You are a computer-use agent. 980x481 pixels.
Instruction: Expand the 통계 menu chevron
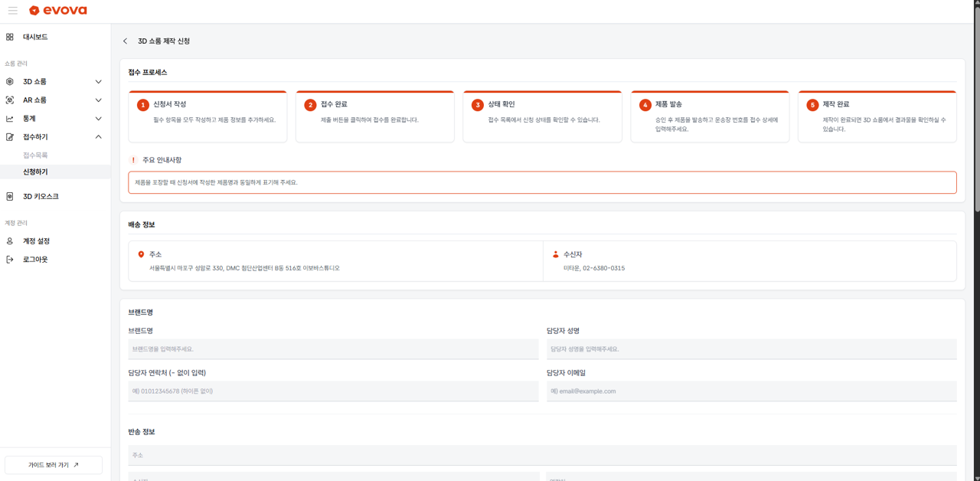[98, 119]
